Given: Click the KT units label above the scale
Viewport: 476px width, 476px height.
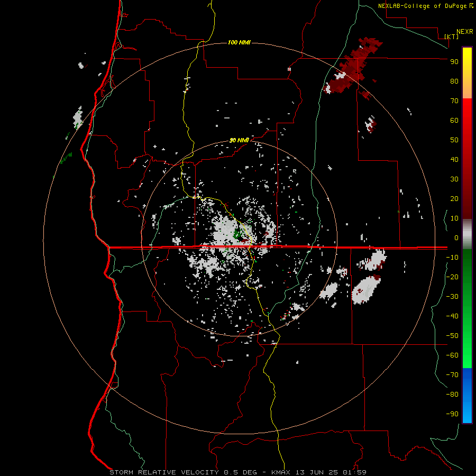Looking at the screenshot, I should (x=452, y=36).
